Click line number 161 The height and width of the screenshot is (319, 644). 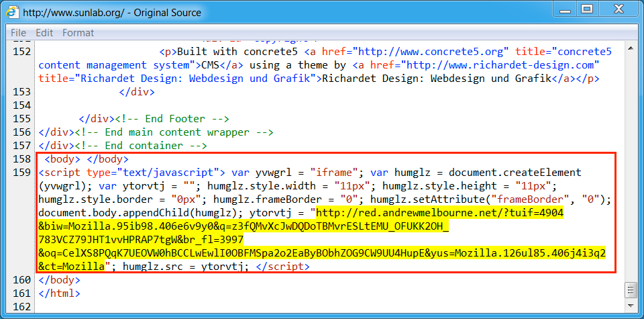(22, 294)
